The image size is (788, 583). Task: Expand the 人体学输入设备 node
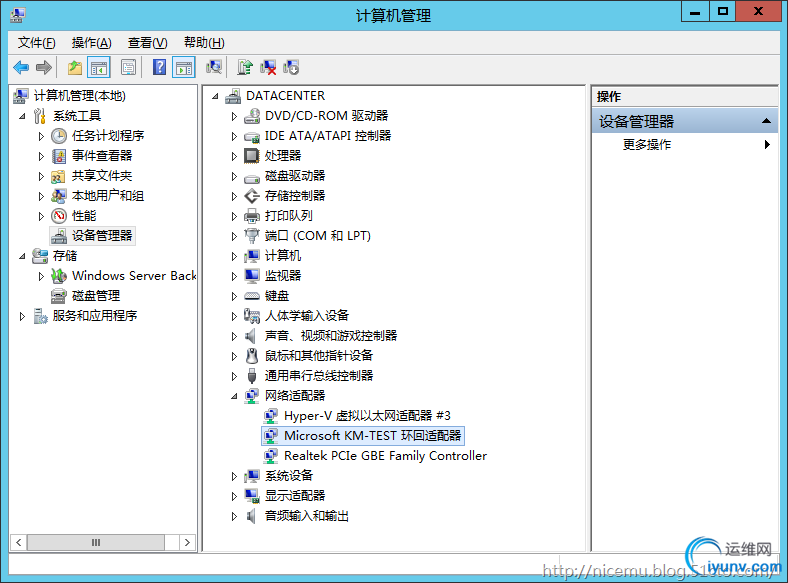click(x=234, y=316)
